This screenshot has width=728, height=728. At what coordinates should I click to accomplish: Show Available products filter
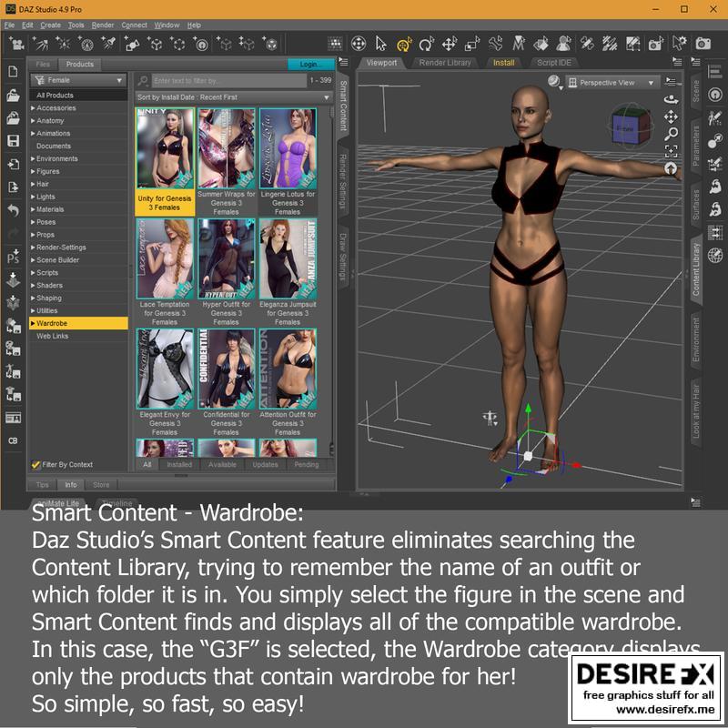tap(222, 464)
